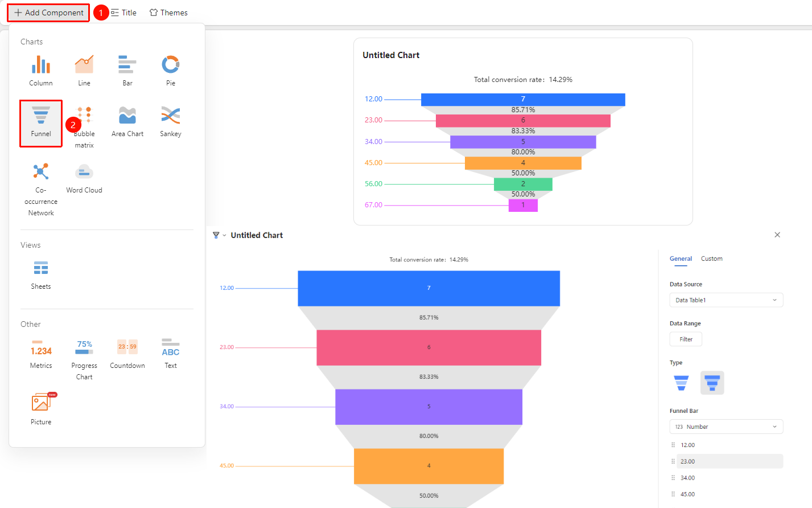812x508 pixels.
Task: Add a Progress Chart component
Action: coord(84,347)
